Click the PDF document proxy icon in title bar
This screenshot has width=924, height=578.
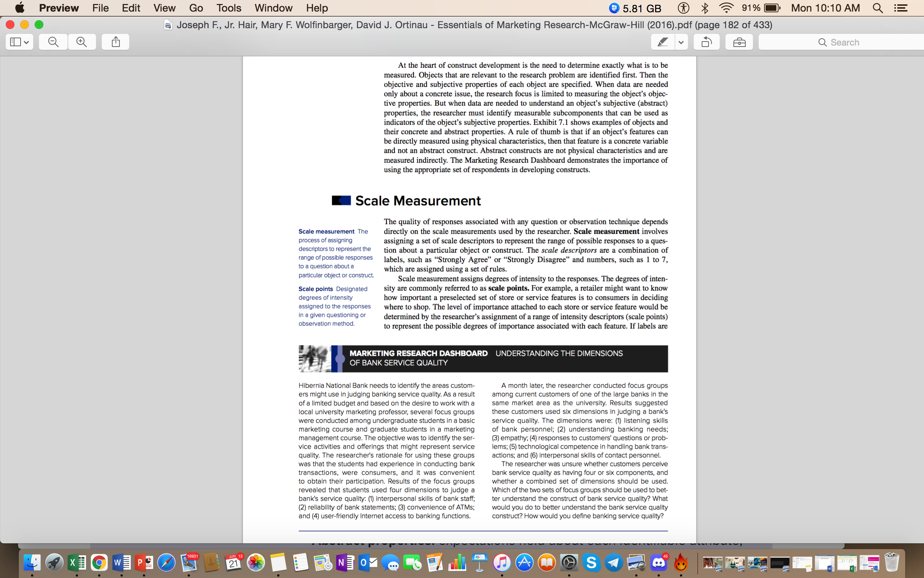tap(168, 25)
